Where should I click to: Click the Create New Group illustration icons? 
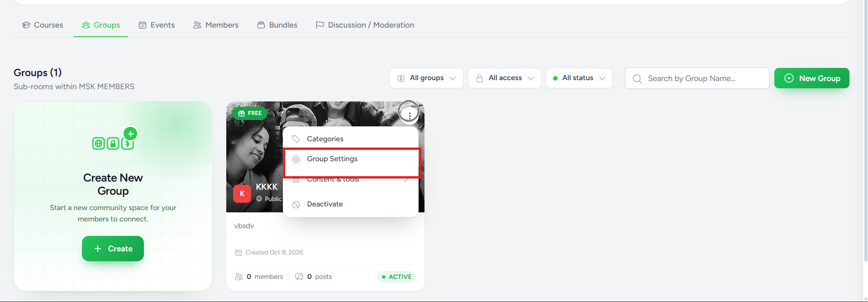pyautogui.click(x=114, y=139)
